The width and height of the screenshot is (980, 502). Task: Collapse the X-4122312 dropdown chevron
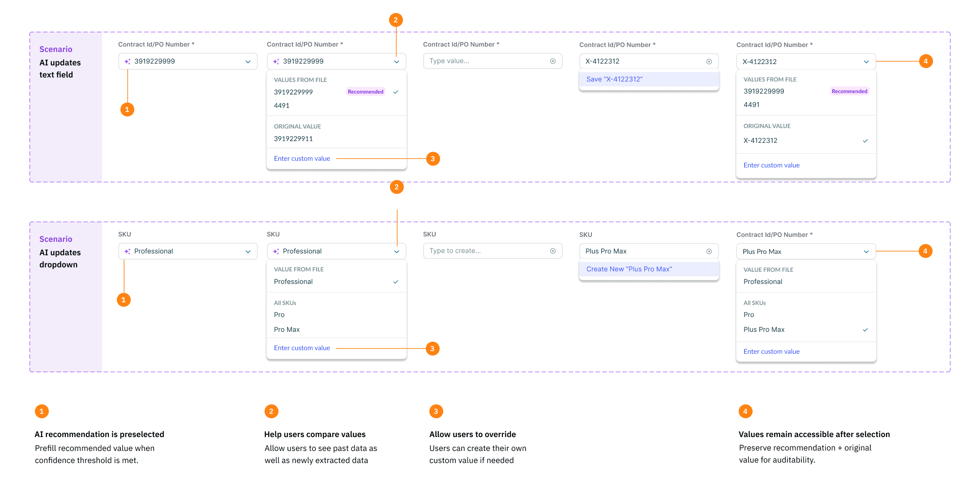pos(866,62)
